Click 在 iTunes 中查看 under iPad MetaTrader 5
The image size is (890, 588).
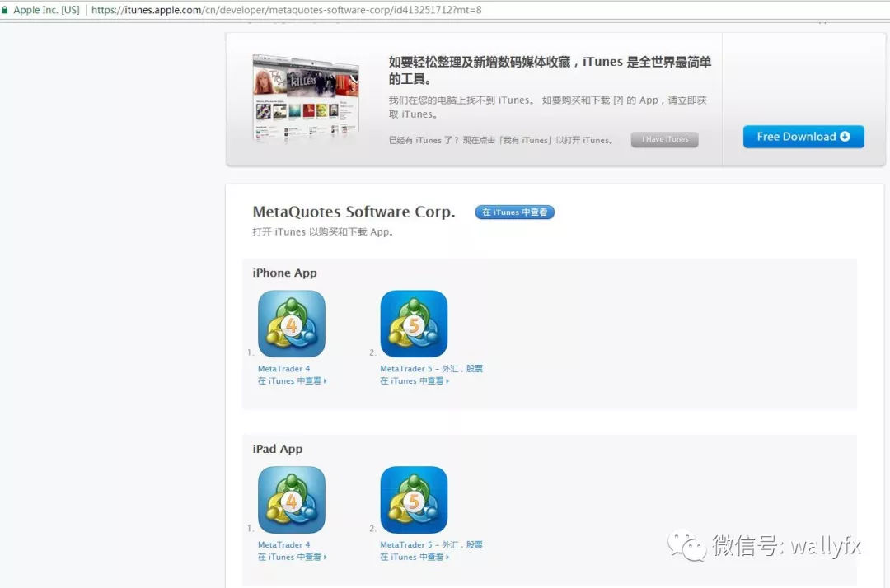coord(414,558)
